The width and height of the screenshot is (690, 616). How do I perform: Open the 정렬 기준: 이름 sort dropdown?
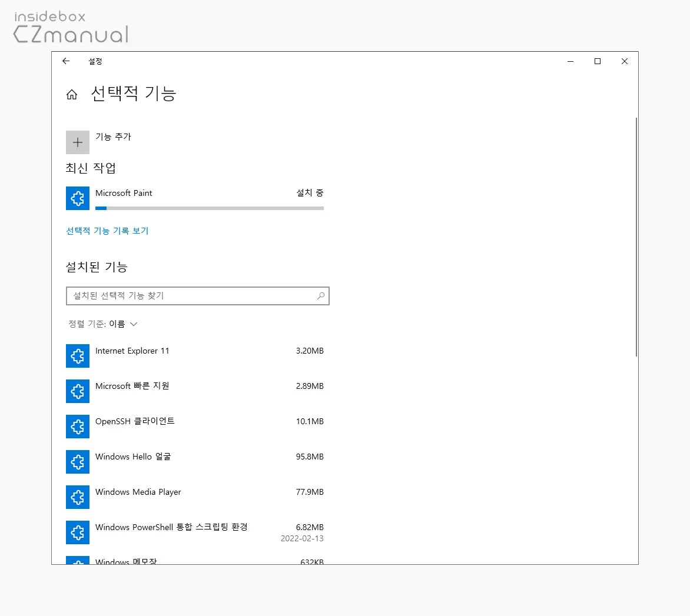click(x=103, y=324)
